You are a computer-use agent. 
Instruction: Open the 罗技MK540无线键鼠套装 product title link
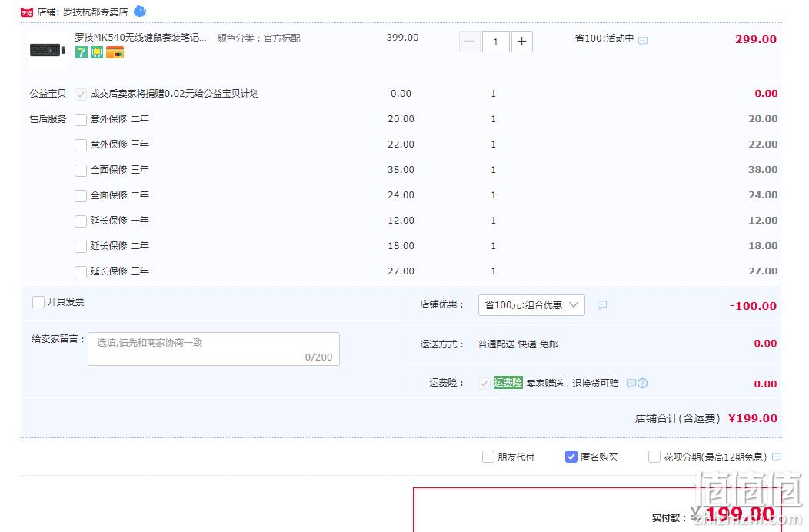[141, 37]
